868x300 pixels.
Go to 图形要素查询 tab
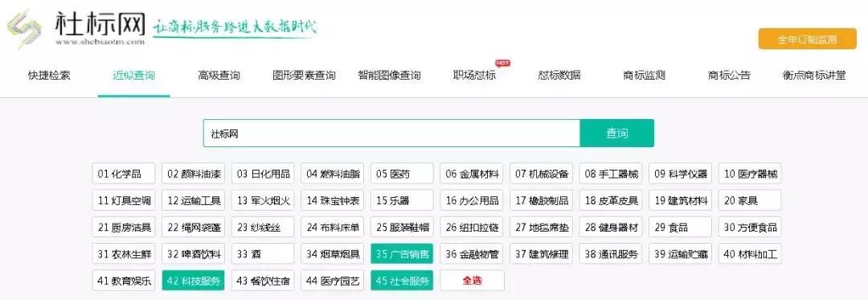(304, 76)
